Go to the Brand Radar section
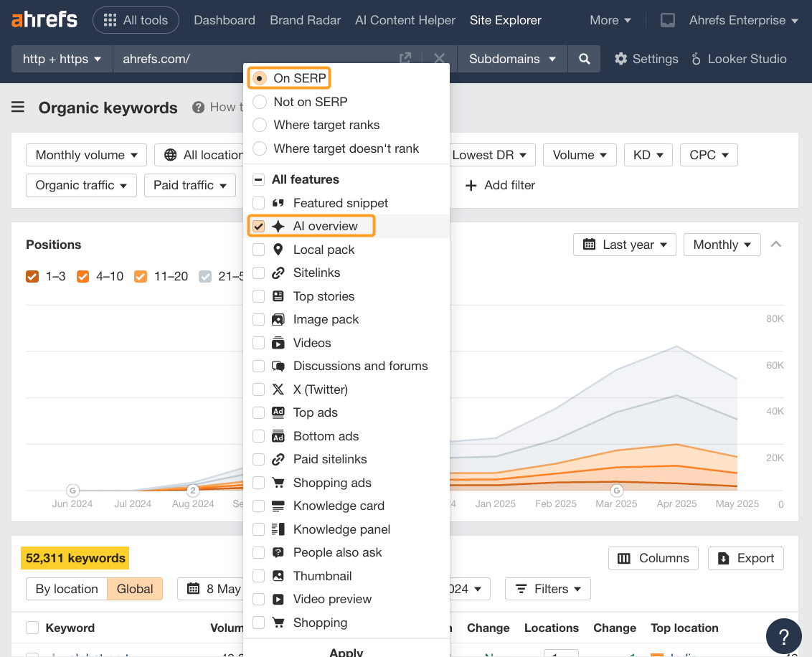Viewport: 812px width, 657px height. click(x=305, y=20)
